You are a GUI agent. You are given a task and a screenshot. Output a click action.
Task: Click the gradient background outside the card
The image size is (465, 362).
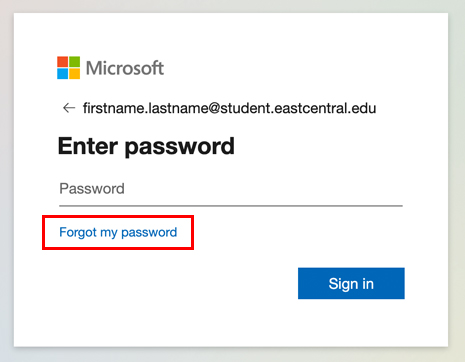232,355
